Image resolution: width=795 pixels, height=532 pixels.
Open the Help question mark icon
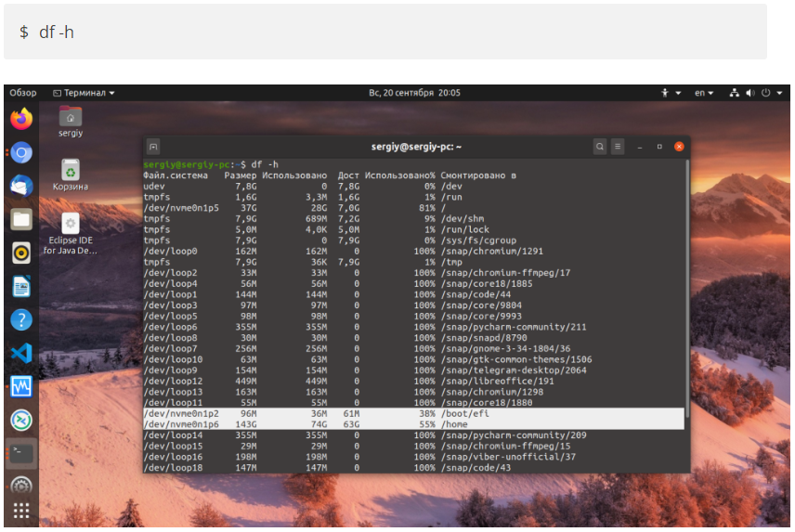21,319
